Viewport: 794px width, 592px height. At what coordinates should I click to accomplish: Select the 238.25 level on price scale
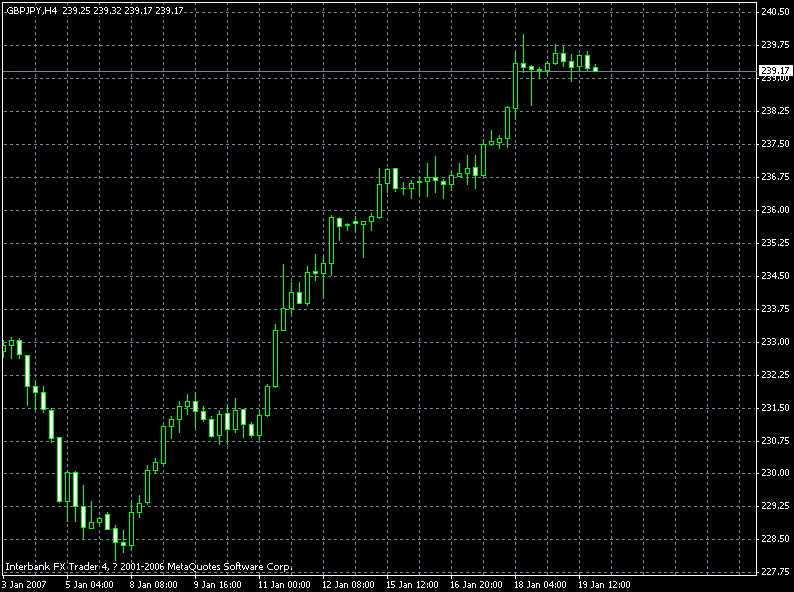pyautogui.click(x=773, y=111)
